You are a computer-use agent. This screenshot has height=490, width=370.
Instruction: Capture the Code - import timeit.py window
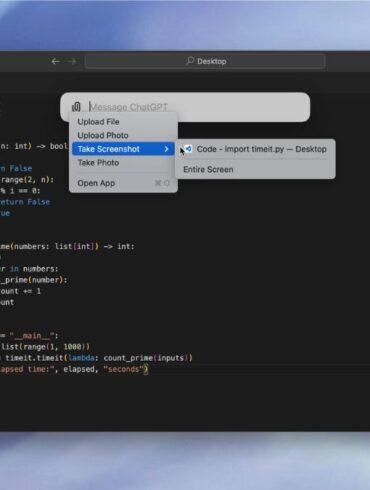tap(255, 149)
